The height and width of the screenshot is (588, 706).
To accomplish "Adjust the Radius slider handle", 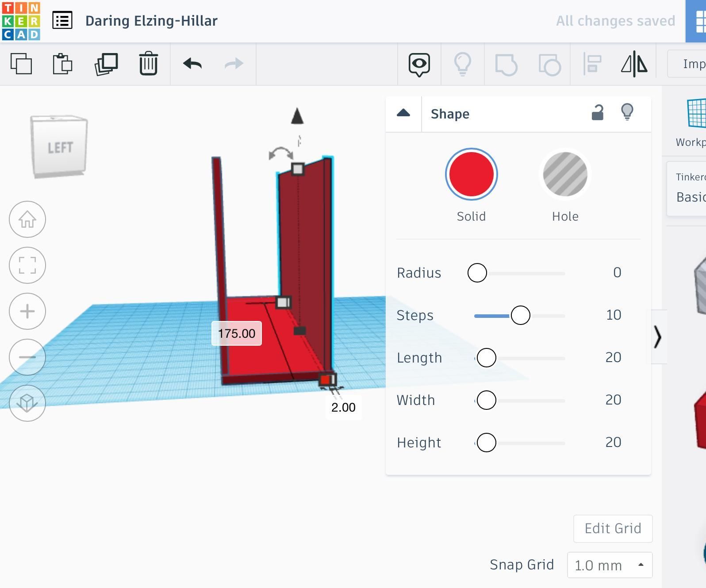I will (x=477, y=273).
